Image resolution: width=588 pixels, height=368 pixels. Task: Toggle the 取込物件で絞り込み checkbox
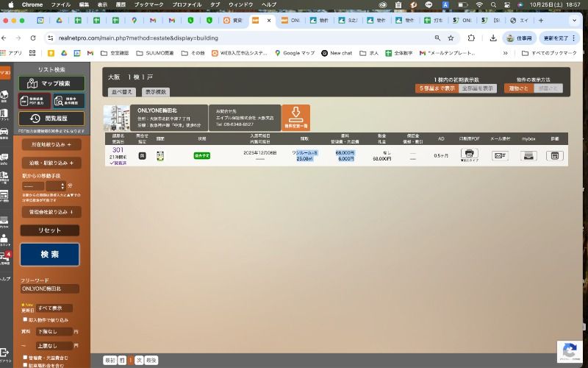point(25,320)
